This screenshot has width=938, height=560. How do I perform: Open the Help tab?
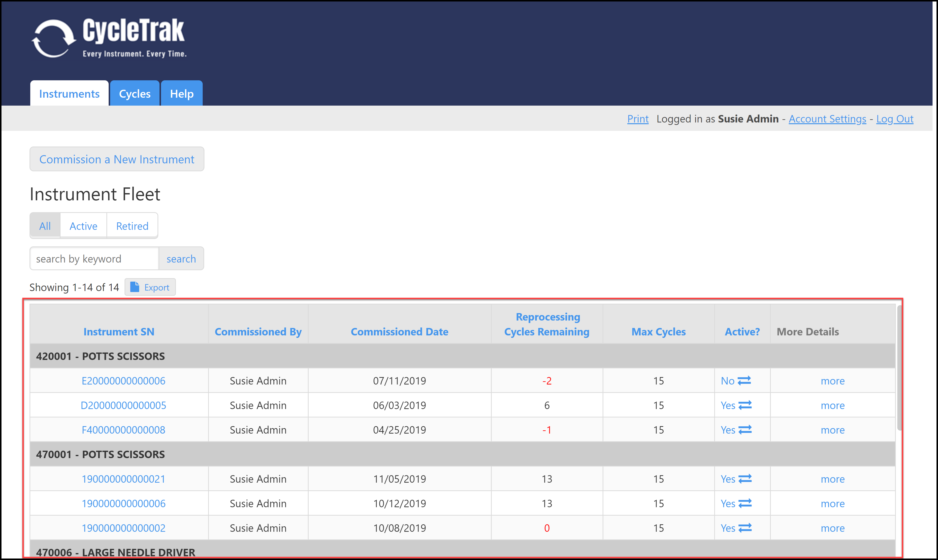(x=182, y=94)
